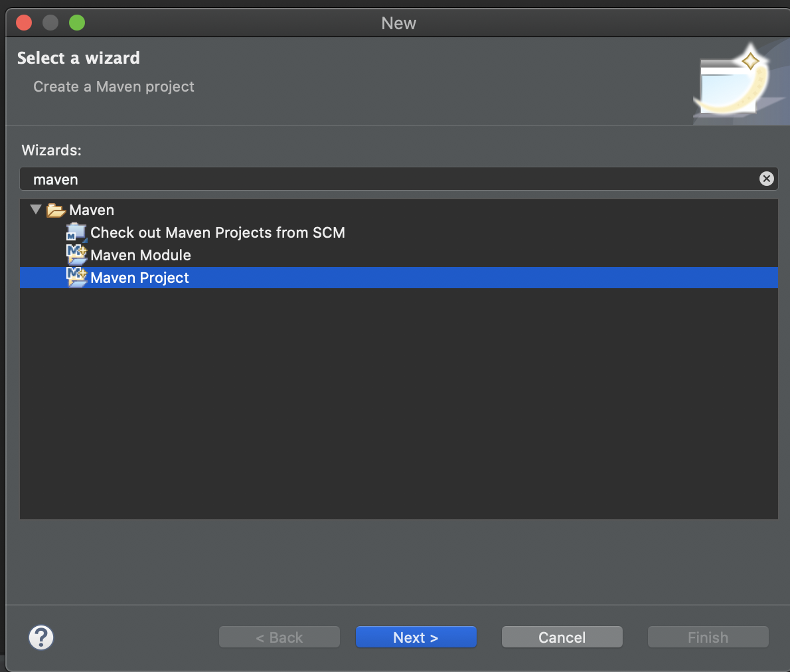Zoom the dialog with the green button

click(x=77, y=23)
